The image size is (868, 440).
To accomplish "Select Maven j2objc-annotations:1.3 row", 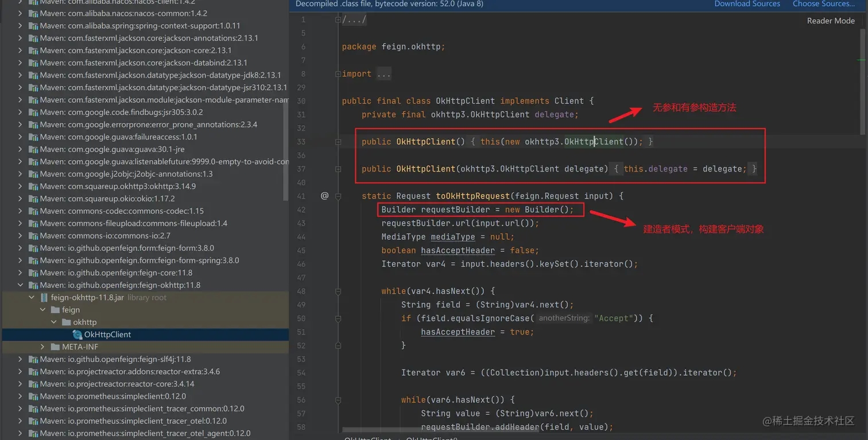I will pyautogui.click(x=145, y=174).
